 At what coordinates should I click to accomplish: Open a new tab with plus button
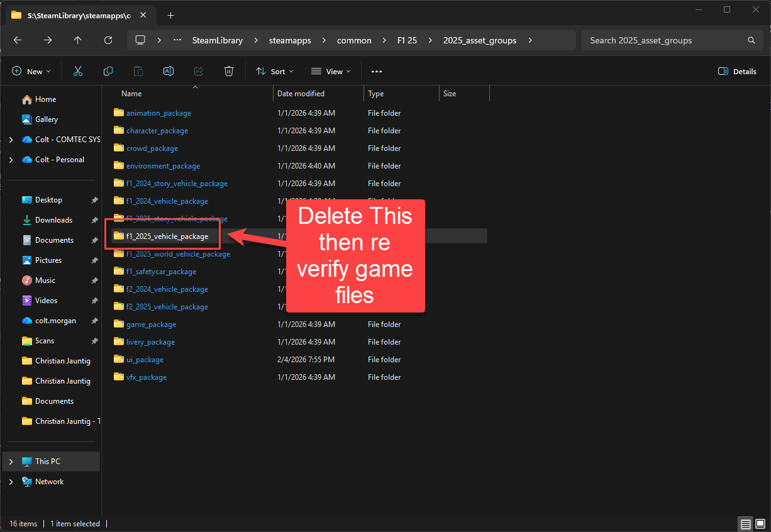[x=170, y=15]
